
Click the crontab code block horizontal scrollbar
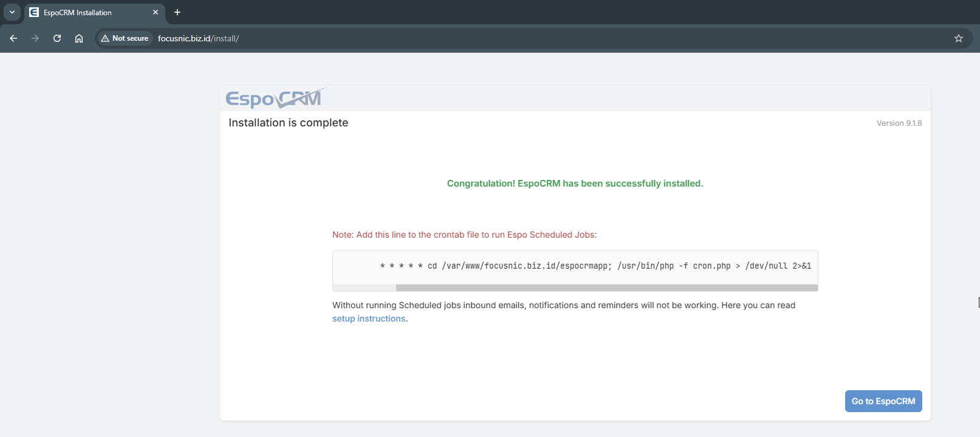click(x=606, y=288)
